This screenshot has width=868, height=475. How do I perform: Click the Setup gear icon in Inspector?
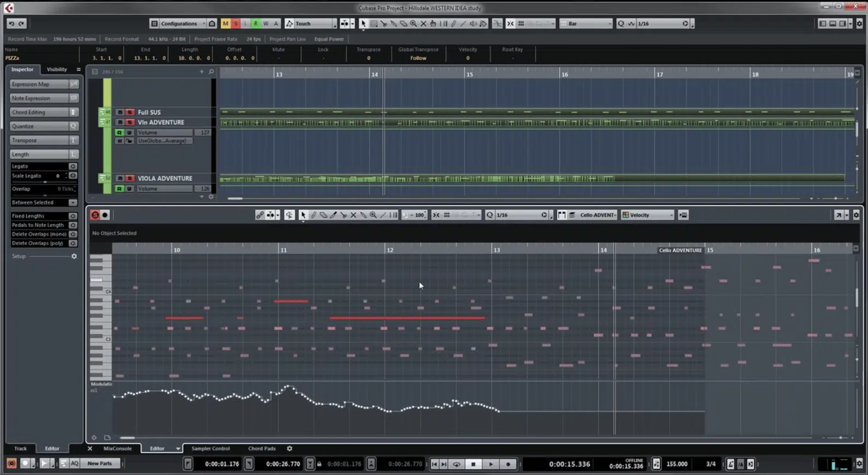tap(74, 256)
